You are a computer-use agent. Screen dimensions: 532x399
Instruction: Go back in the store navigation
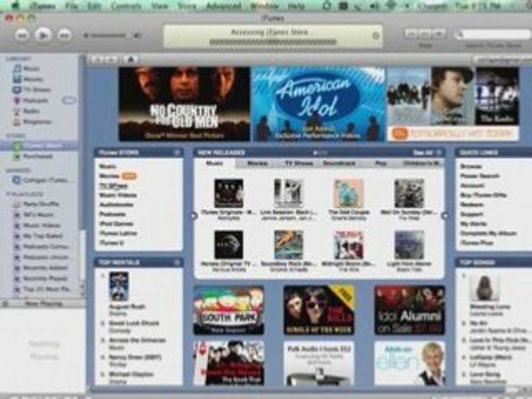98,60
